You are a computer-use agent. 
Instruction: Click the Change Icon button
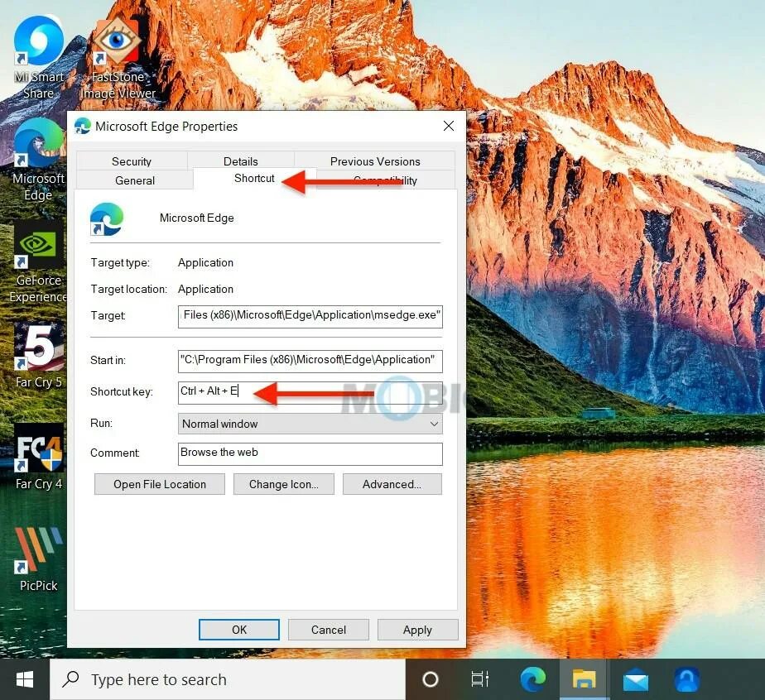[283, 484]
